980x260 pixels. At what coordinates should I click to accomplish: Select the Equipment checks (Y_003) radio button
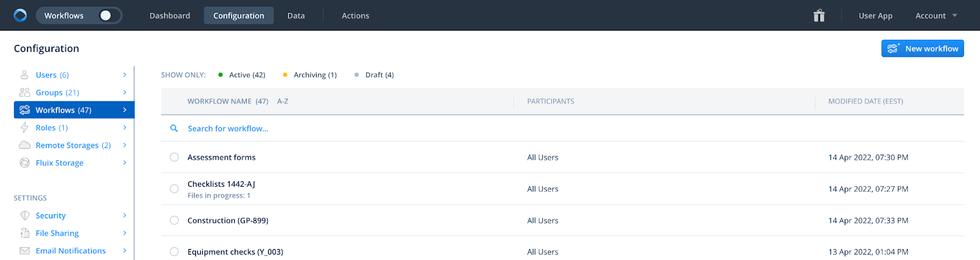click(x=175, y=251)
